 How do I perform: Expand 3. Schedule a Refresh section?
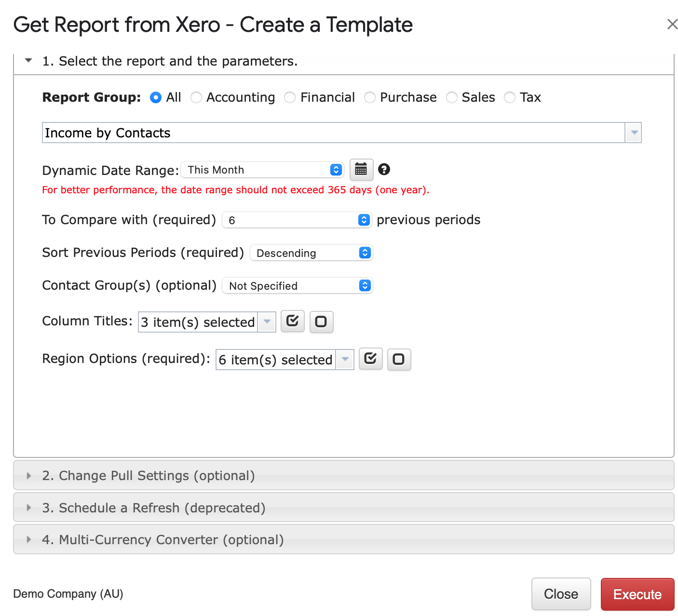[343, 508]
